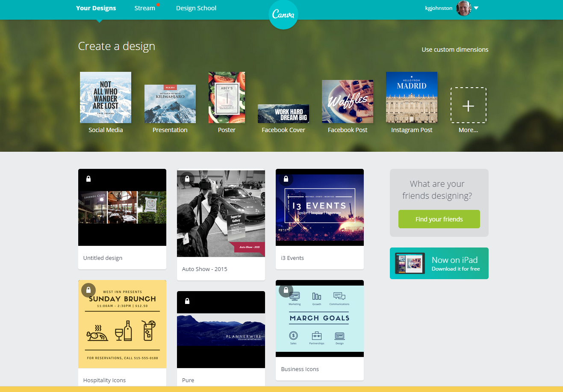Image resolution: width=563 pixels, height=392 pixels.
Task: Open the Sunday Brunch Hospitality Icons design
Action: coord(122,324)
